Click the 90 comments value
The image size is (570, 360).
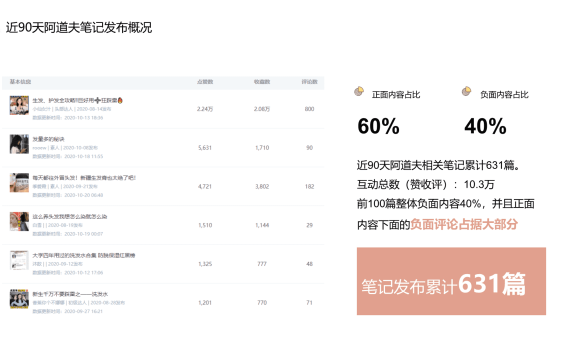coord(309,148)
